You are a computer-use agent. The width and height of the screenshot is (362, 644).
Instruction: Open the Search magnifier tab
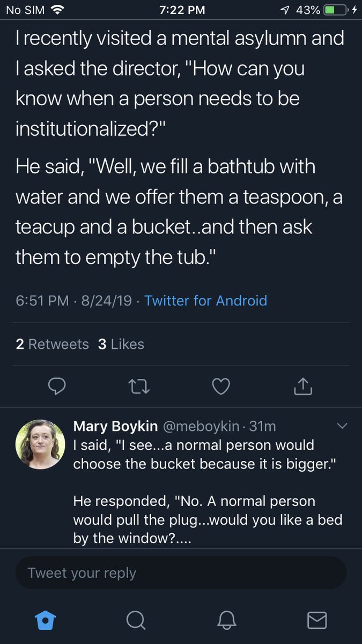[136, 620]
